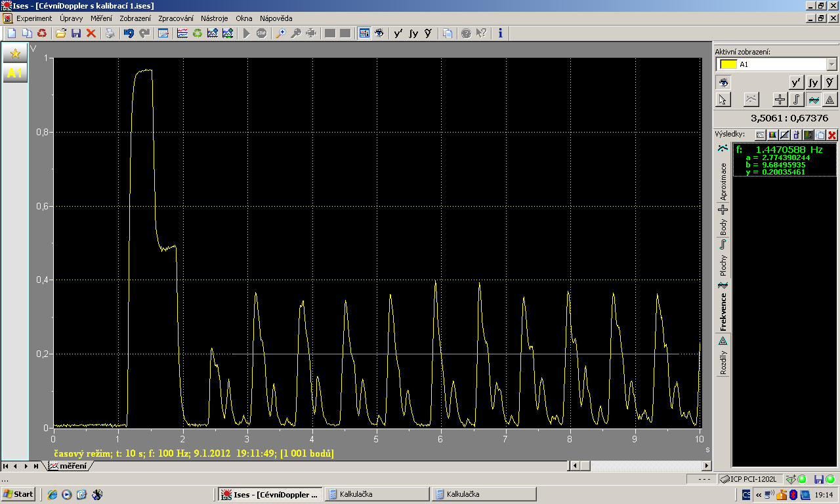
Task: Click the ∫y integral icon in the top toolbar
Action: click(x=413, y=33)
